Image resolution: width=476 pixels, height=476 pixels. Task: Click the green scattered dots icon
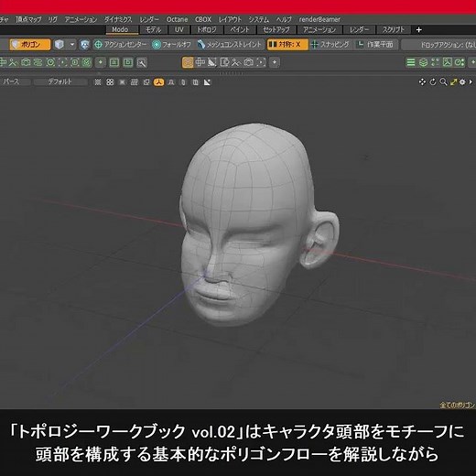pyautogui.click(x=435, y=62)
